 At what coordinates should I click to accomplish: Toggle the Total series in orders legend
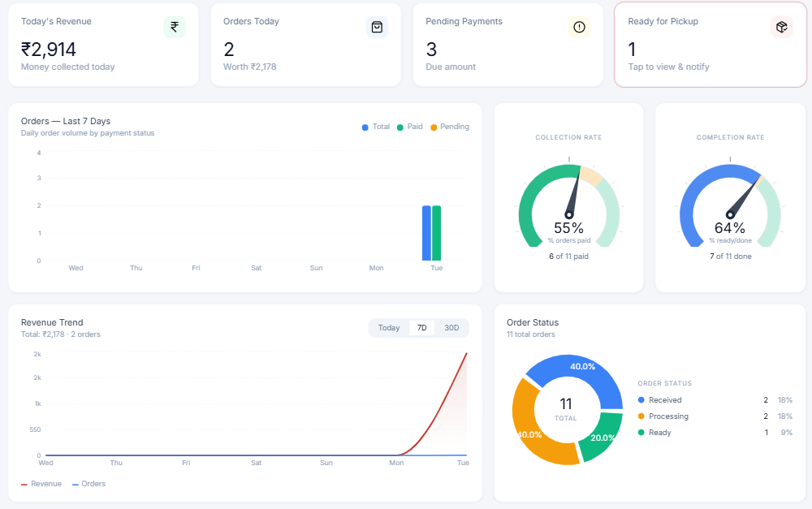coord(376,127)
